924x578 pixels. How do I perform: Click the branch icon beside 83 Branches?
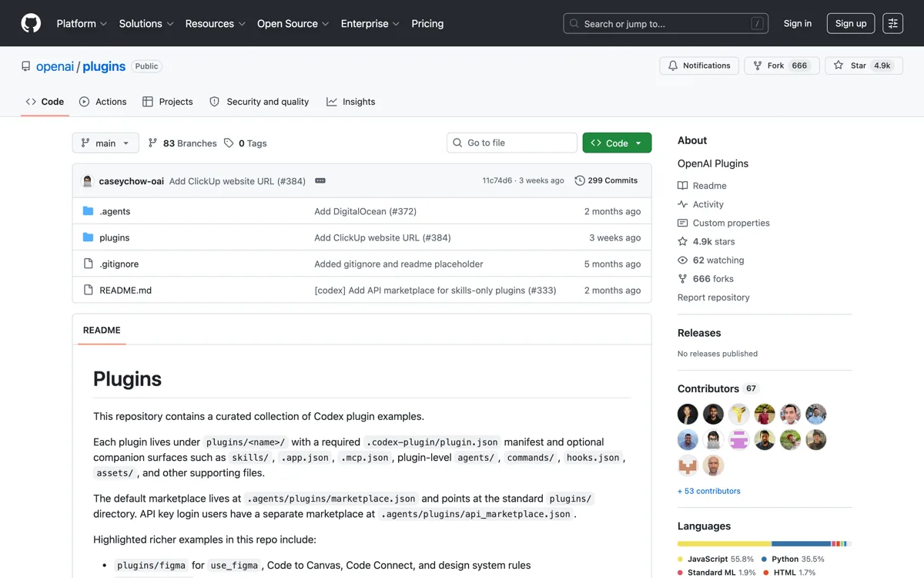[x=153, y=143]
